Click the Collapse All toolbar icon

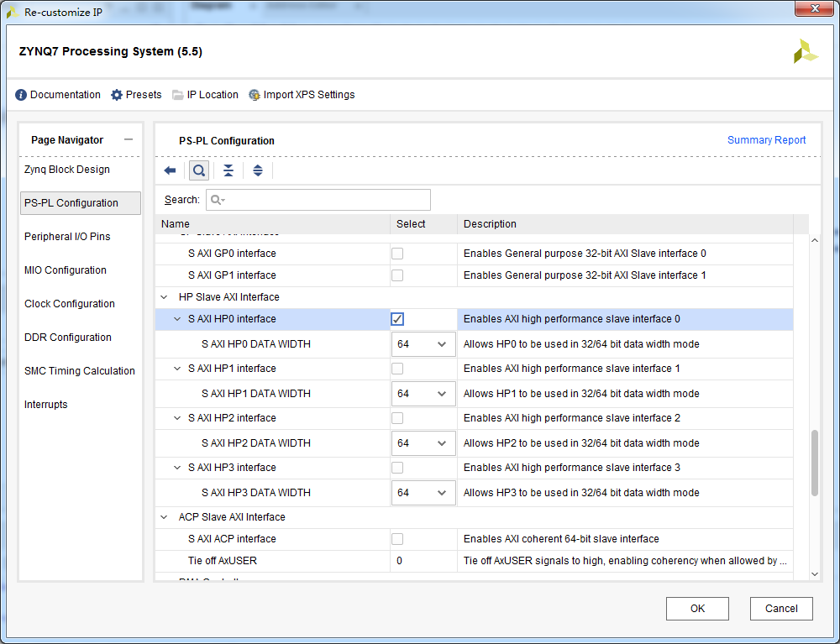coord(228,170)
